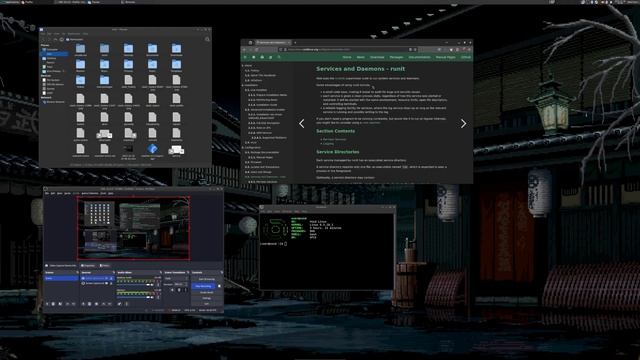
Task: Remove transition in Scene Transitions panel
Action: pos(179,290)
